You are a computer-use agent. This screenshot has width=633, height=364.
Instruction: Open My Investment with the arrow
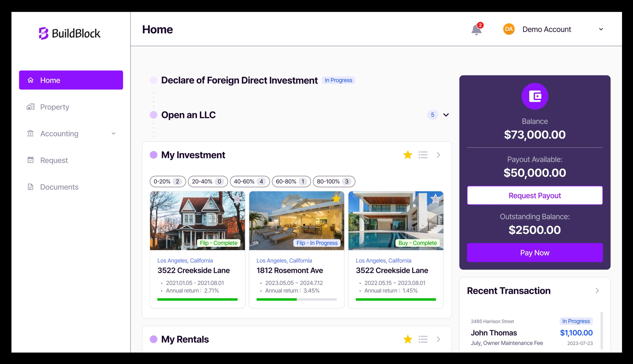point(438,155)
